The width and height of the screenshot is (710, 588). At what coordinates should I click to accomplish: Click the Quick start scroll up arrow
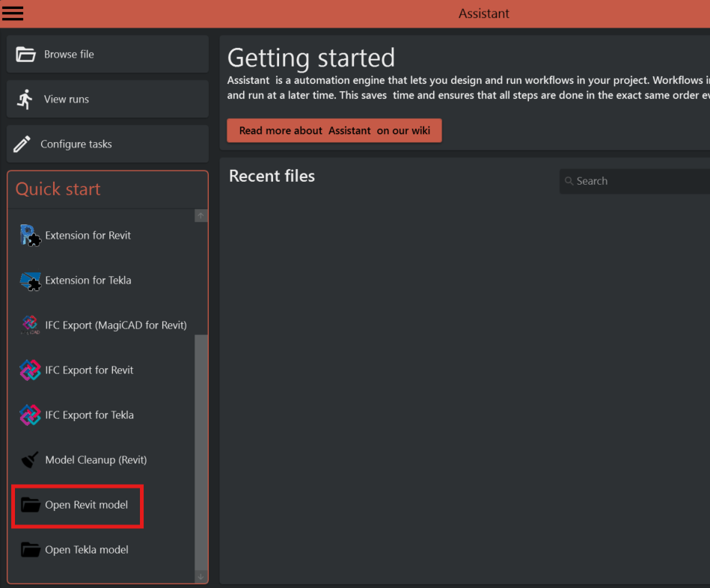pos(201,216)
